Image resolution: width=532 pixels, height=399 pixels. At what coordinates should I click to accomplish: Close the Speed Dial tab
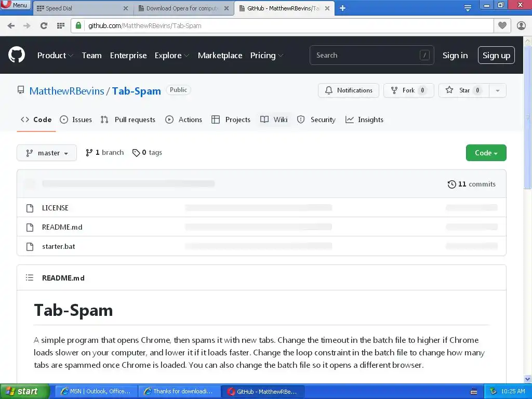126,8
